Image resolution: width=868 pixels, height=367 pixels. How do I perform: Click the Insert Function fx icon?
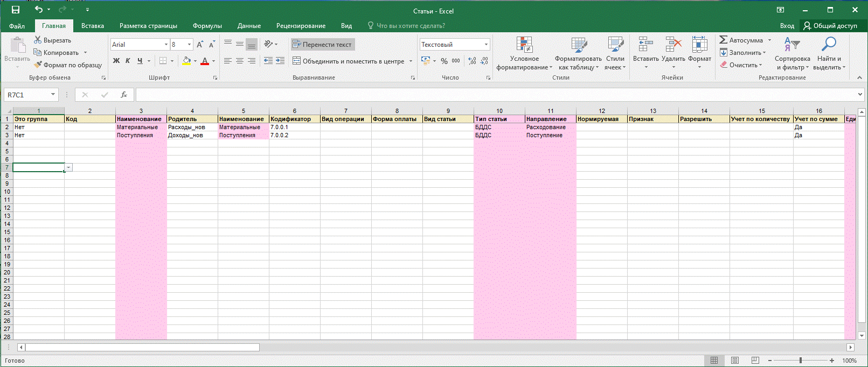tap(124, 95)
